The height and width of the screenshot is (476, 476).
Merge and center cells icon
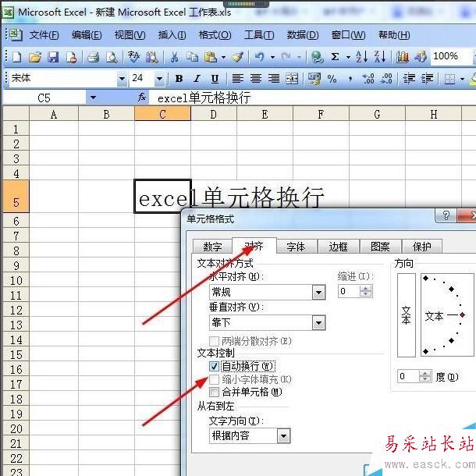coord(292,79)
